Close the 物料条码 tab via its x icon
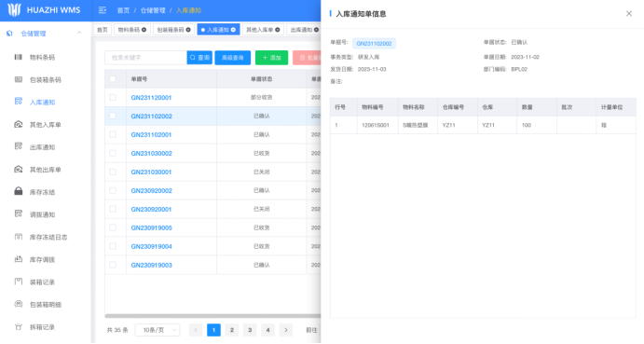 [x=144, y=30]
